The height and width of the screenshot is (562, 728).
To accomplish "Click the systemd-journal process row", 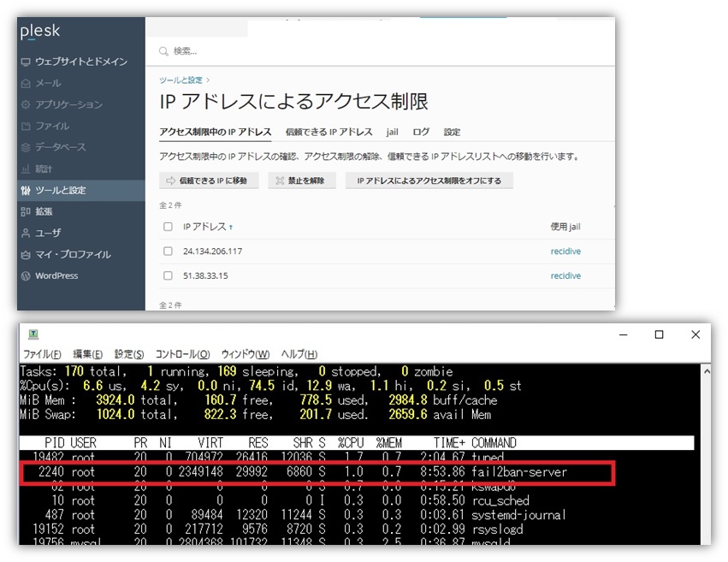I will 357,515.
